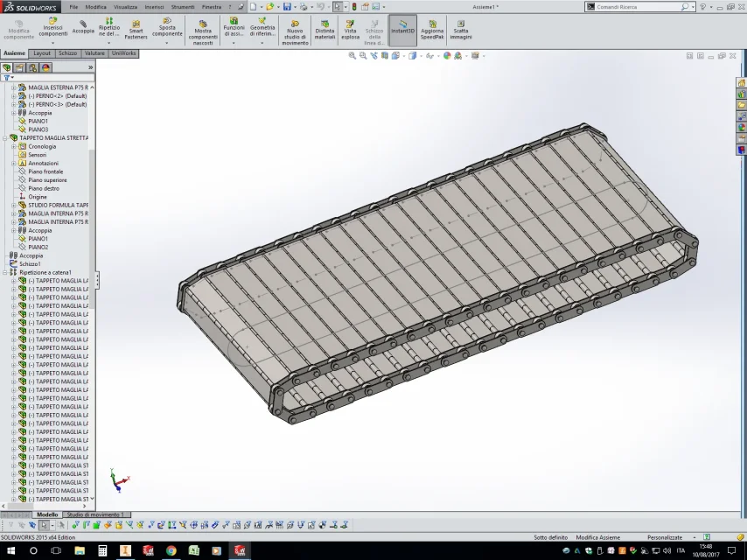Screen dimensions: 747x560
Task: Click the Print icon
Action: [x=303, y=7]
